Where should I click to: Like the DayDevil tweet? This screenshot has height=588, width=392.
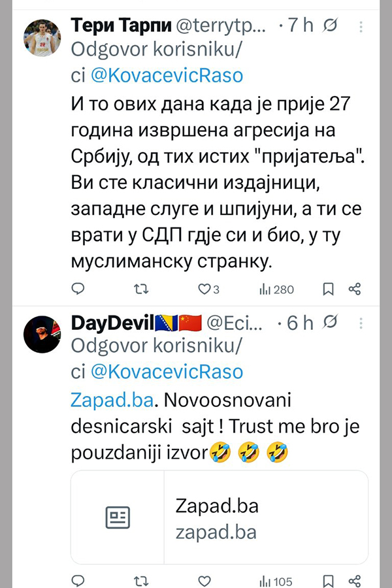204,580
